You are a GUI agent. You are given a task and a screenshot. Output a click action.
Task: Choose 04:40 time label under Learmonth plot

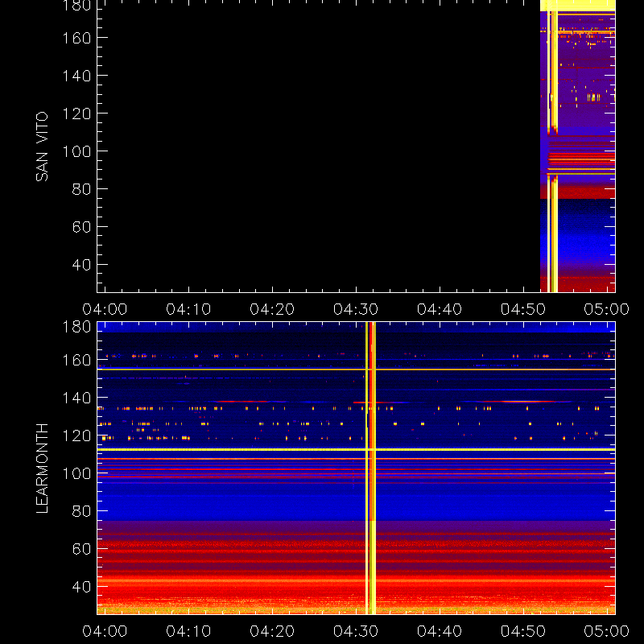[x=440, y=631]
